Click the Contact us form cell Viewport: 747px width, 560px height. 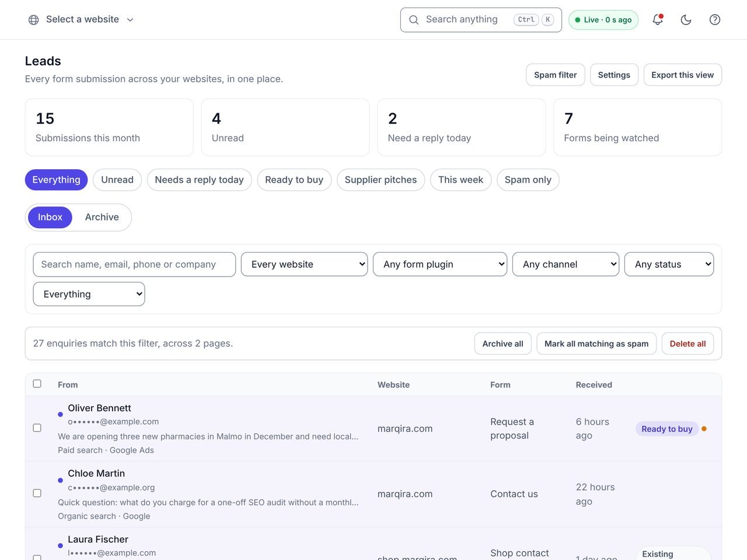514,494
